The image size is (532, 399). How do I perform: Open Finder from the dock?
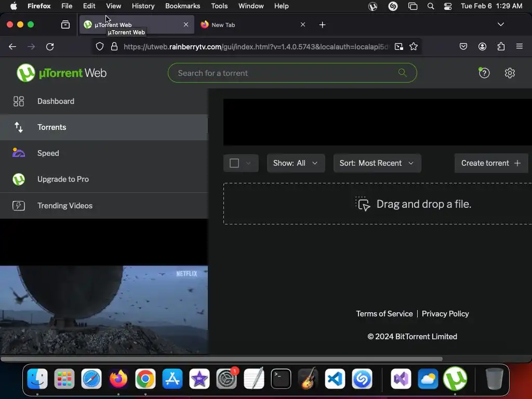(37, 379)
